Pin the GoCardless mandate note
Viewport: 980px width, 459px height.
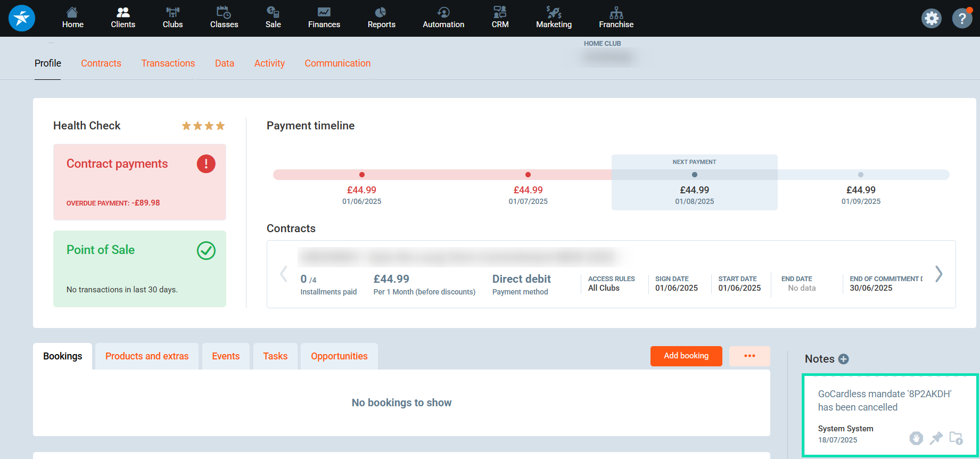click(x=936, y=438)
